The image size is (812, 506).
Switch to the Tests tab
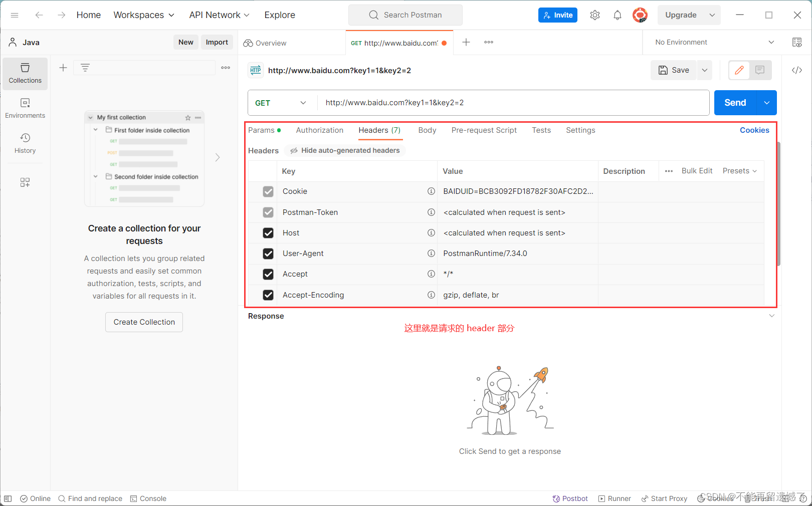click(541, 130)
